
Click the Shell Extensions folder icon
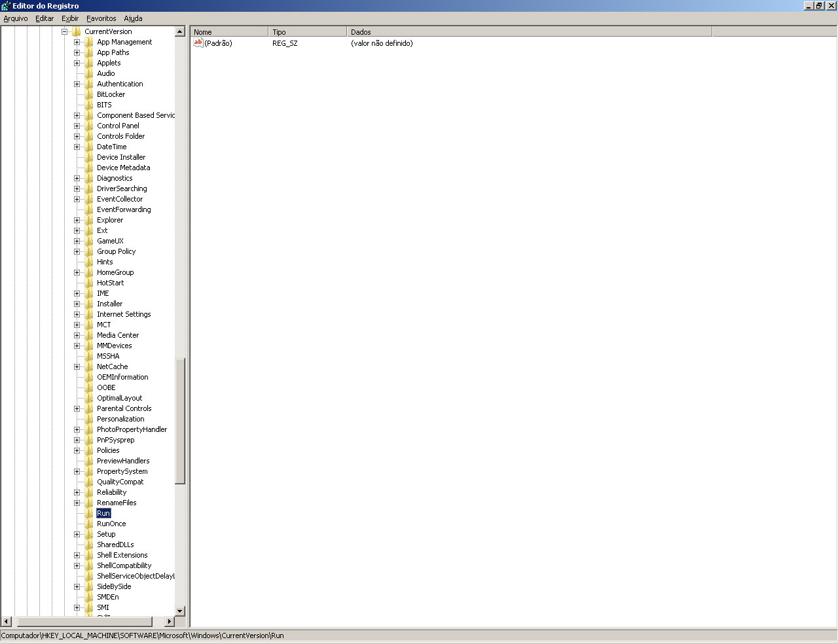pos(89,555)
